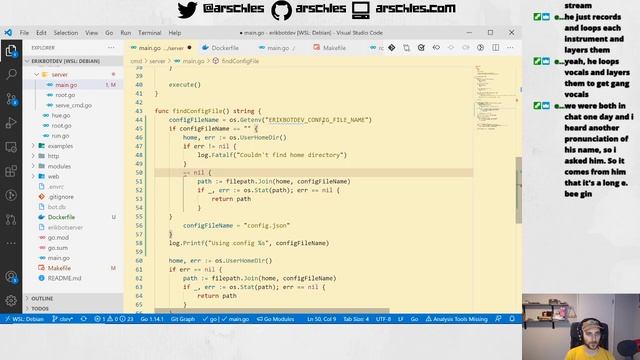Viewport: 640px width, 360px height.
Task: Open Makefile in the explorer tree
Action: coord(73,268)
